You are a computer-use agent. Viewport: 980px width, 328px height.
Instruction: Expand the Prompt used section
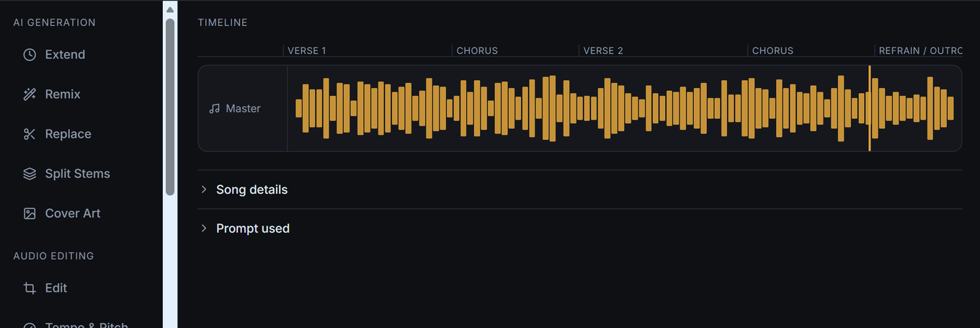pyautogui.click(x=580, y=229)
